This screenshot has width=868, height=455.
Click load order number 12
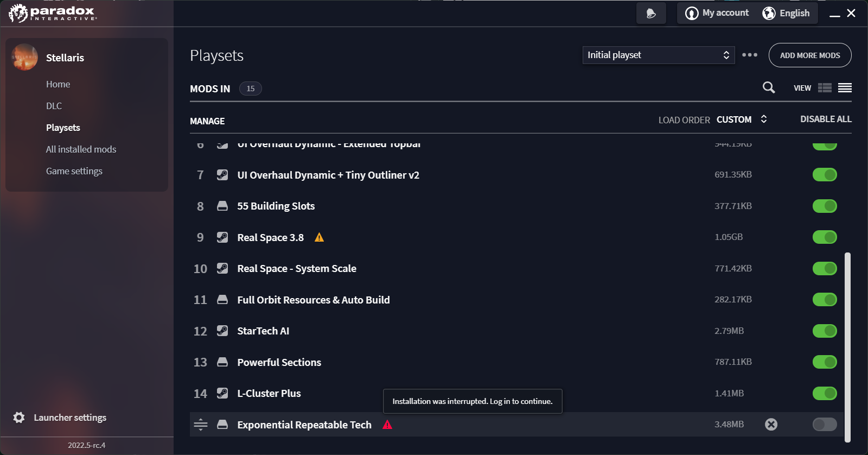click(x=200, y=331)
